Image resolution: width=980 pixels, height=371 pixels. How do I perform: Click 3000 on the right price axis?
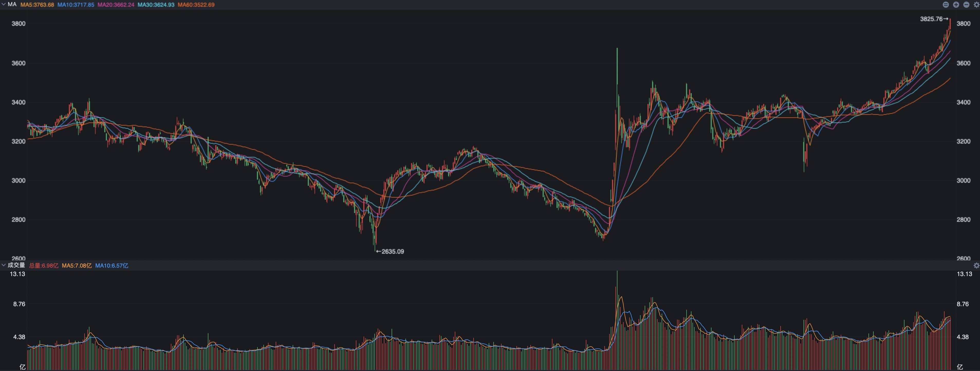[964, 181]
